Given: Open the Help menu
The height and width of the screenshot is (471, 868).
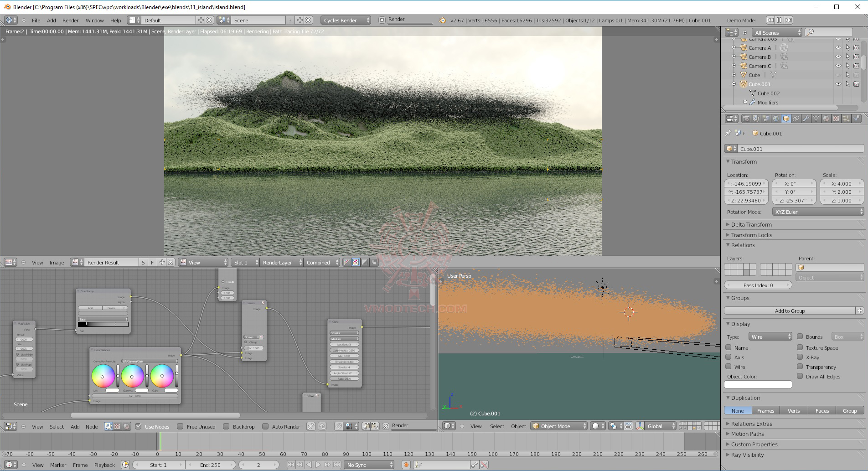Looking at the screenshot, I should 116,20.
